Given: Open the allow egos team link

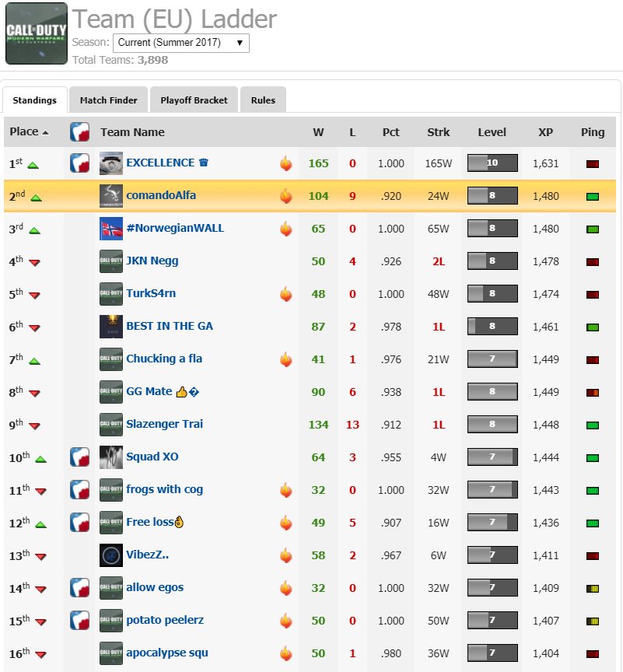Looking at the screenshot, I should click(155, 588).
